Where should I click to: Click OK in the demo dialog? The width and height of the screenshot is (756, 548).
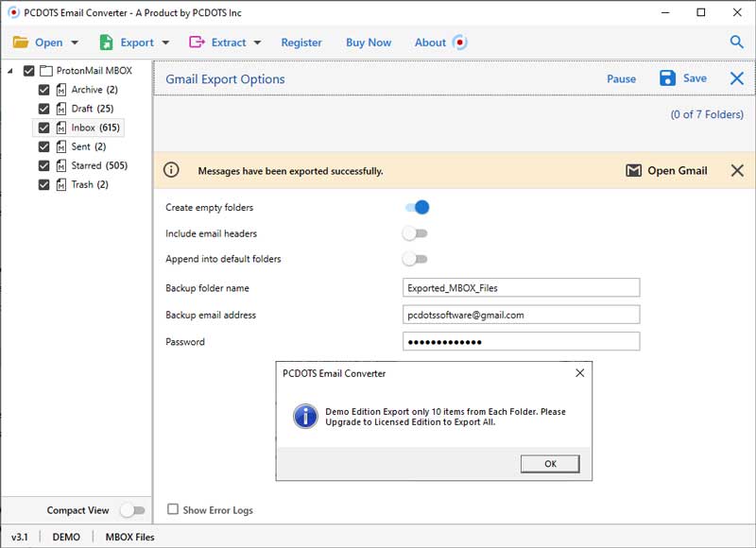click(x=550, y=464)
